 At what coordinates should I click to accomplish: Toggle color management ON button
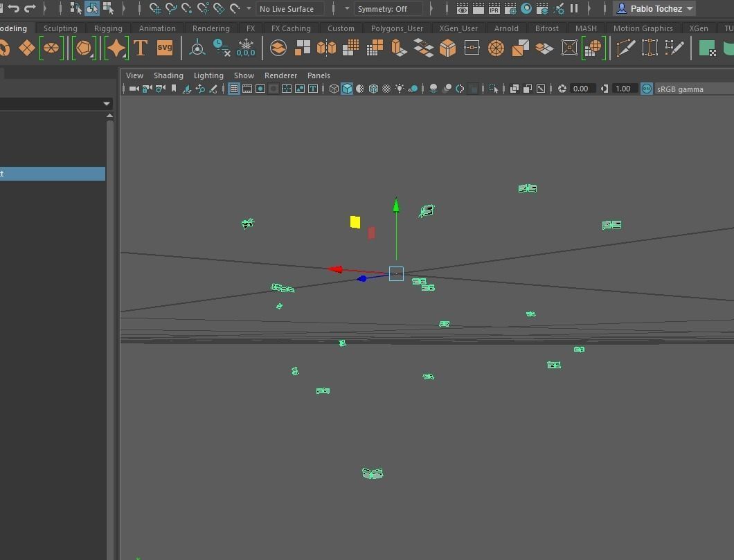(x=647, y=89)
